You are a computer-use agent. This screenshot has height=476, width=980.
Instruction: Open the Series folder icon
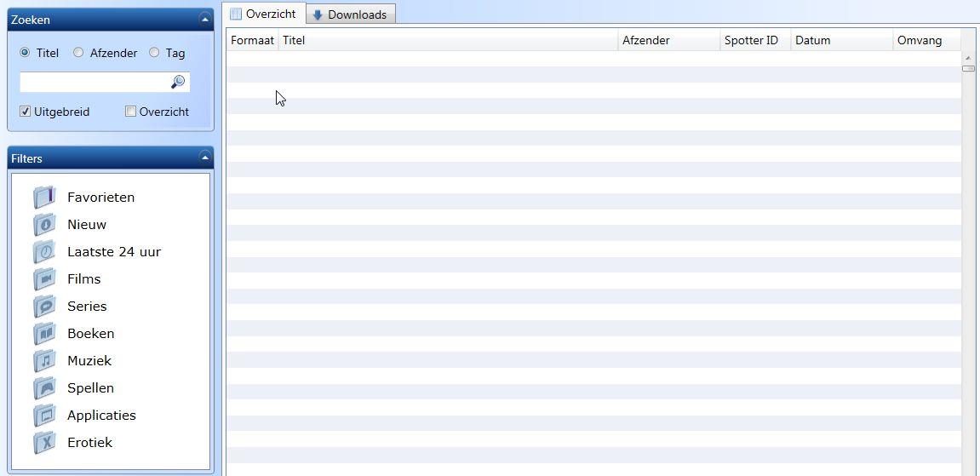coord(44,306)
